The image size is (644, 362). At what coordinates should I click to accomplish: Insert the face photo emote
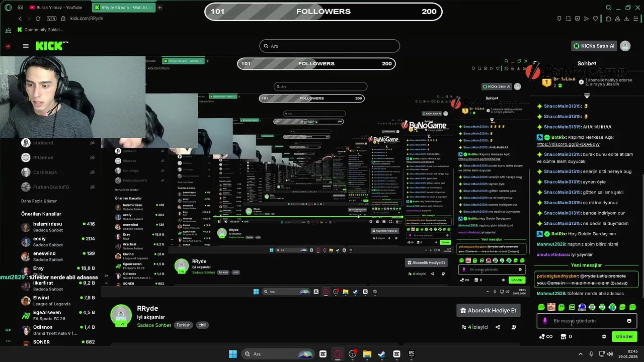click(551, 307)
